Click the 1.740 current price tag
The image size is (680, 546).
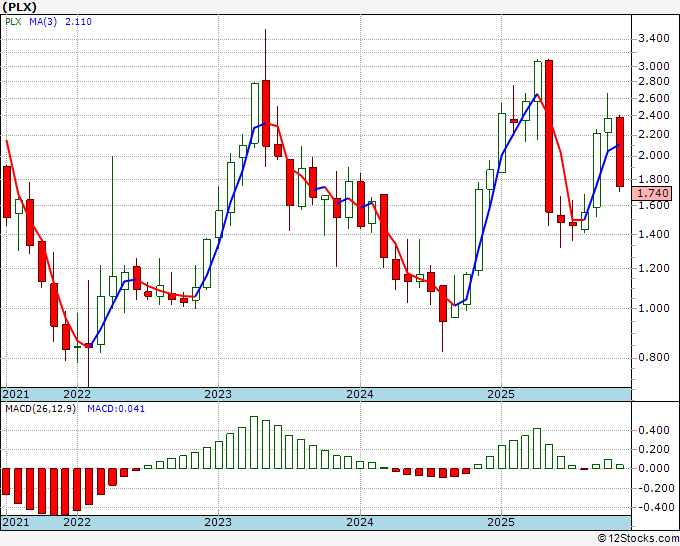[x=655, y=193]
